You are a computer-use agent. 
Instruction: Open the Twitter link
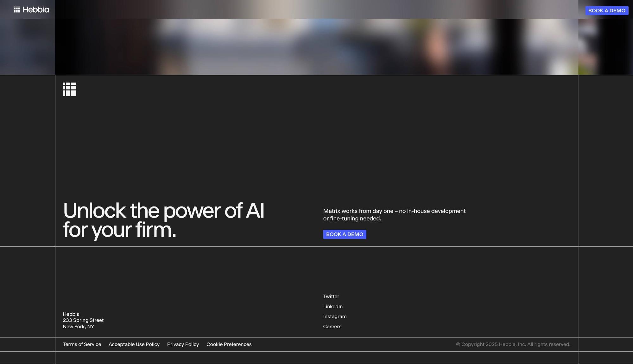(x=331, y=297)
